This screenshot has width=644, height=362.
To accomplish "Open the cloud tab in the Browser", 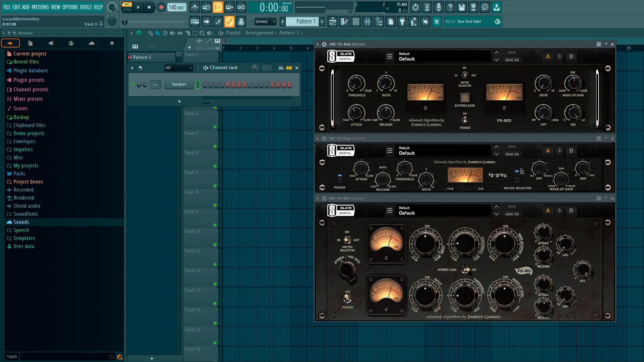I will [91, 43].
